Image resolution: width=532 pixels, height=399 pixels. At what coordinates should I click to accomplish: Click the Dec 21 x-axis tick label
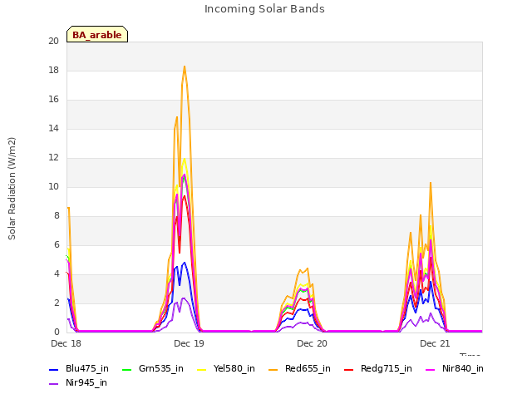pyautogui.click(x=435, y=343)
